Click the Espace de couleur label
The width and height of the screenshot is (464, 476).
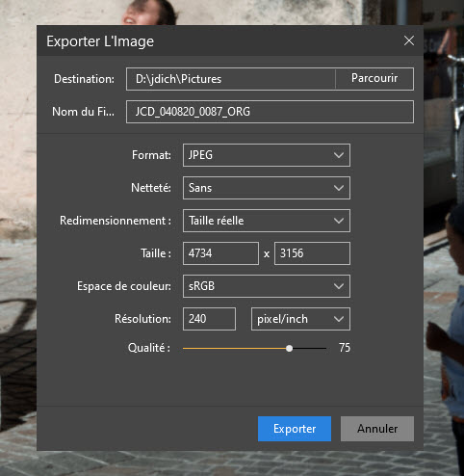(124, 286)
